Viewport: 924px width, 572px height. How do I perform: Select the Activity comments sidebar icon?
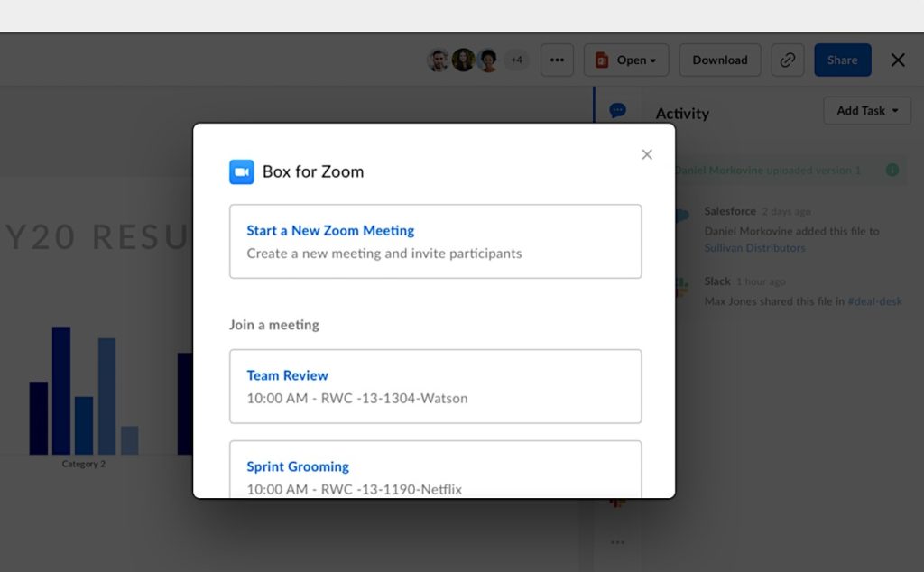[x=617, y=111]
